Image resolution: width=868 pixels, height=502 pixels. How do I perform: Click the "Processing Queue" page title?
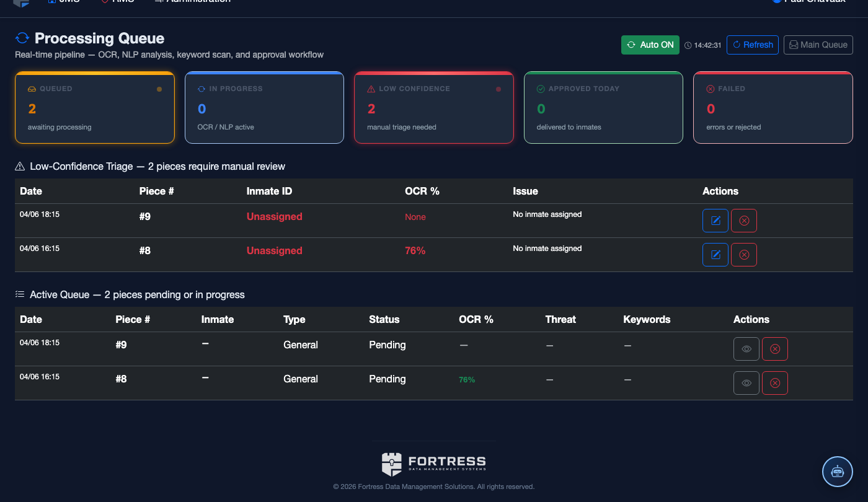pyautogui.click(x=100, y=38)
